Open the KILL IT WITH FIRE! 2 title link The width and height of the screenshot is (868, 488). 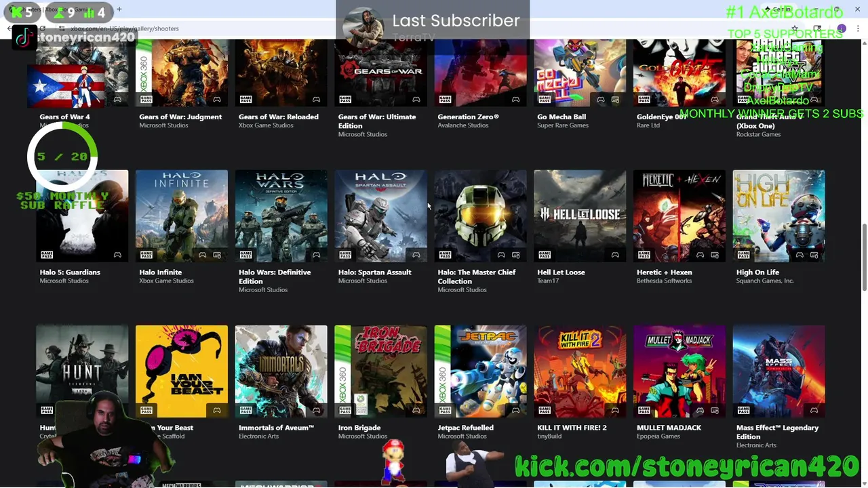pos(572,428)
